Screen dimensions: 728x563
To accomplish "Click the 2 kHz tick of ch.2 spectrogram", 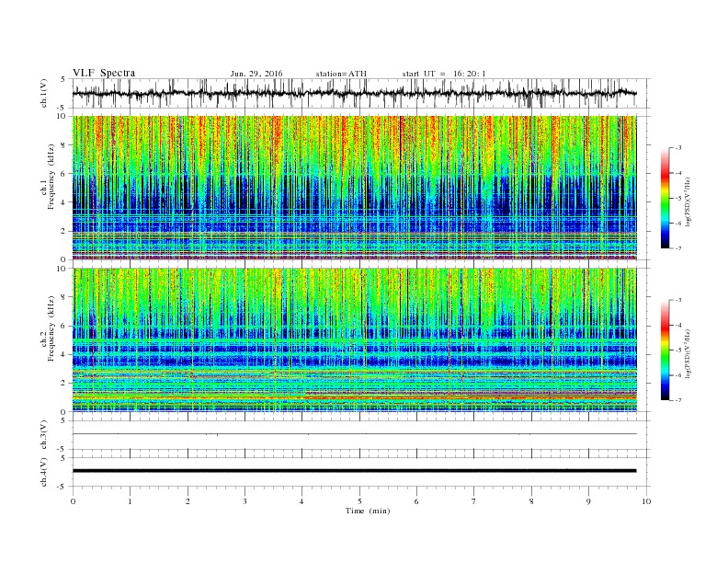I will (64, 384).
